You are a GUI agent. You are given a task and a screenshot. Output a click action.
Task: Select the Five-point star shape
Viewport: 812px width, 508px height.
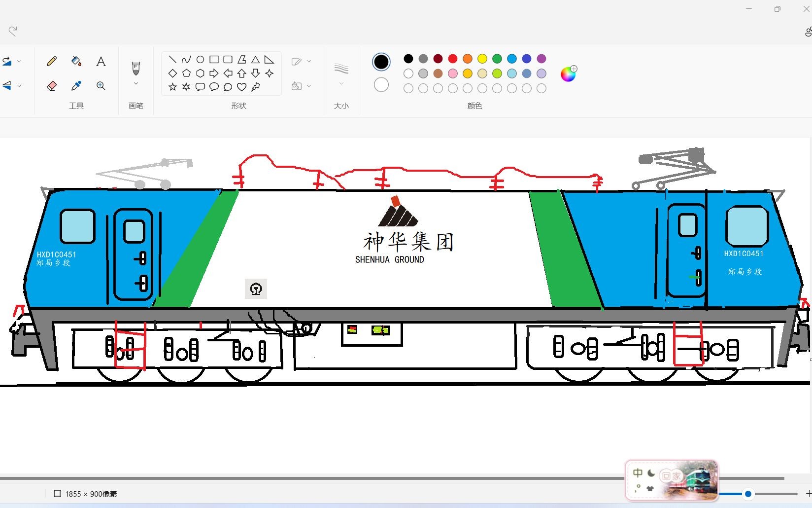click(x=172, y=87)
